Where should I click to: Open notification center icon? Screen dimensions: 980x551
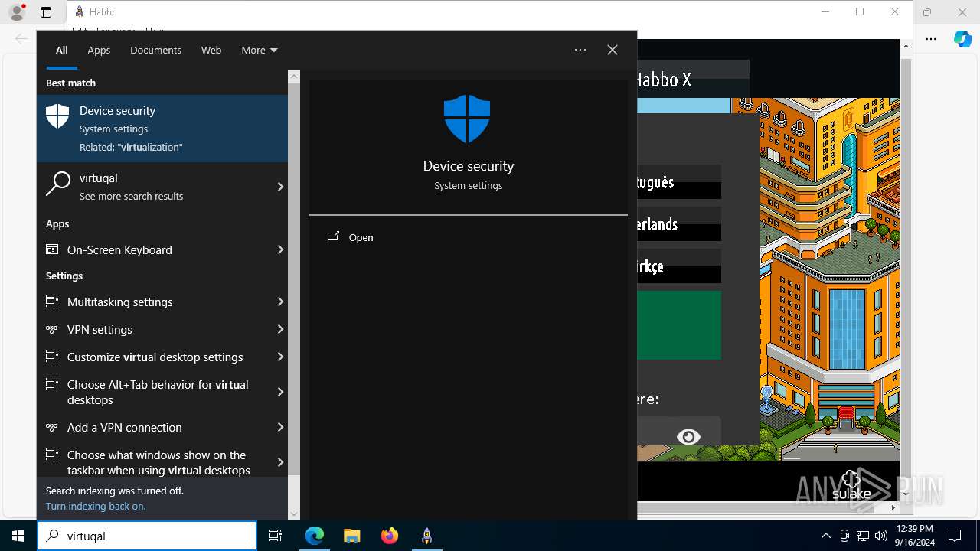click(x=955, y=536)
